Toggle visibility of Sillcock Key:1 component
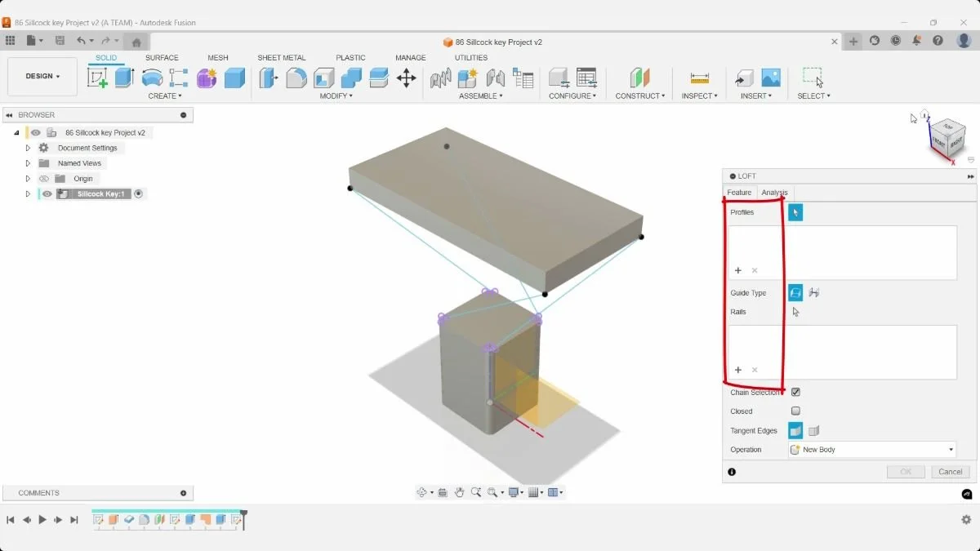 coord(47,194)
